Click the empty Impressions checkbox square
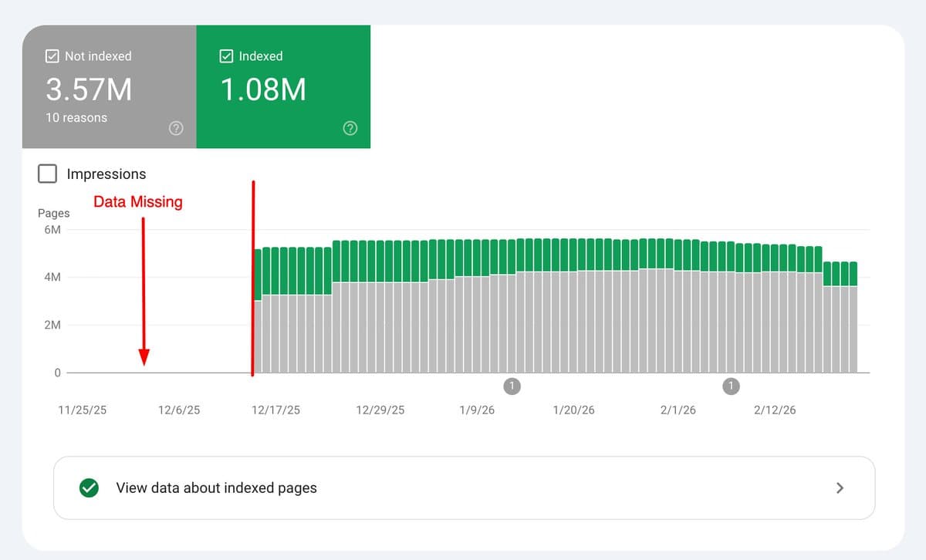 pyautogui.click(x=47, y=174)
